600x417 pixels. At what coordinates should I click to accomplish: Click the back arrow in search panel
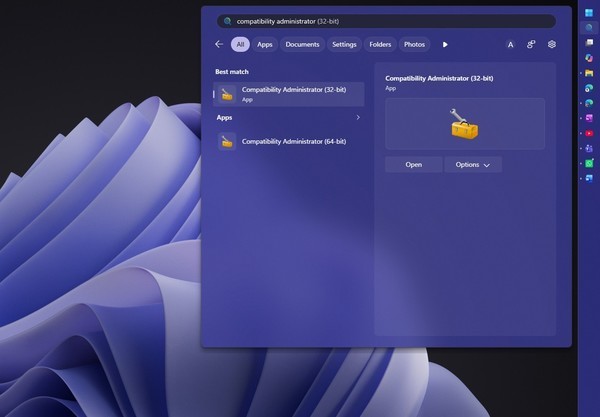click(219, 44)
